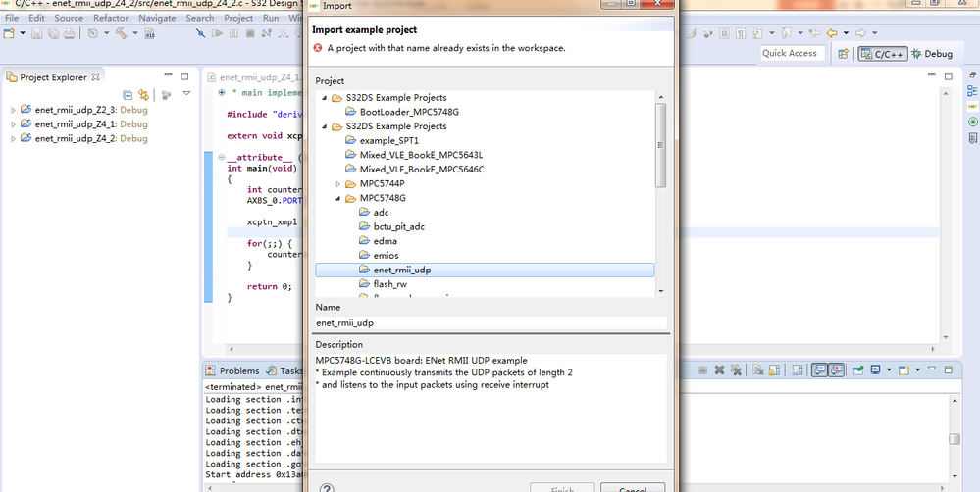Open the Build hammer dropdown arrow
Image resolution: width=980 pixels, height=492 pixels.
tap(135, 33)
